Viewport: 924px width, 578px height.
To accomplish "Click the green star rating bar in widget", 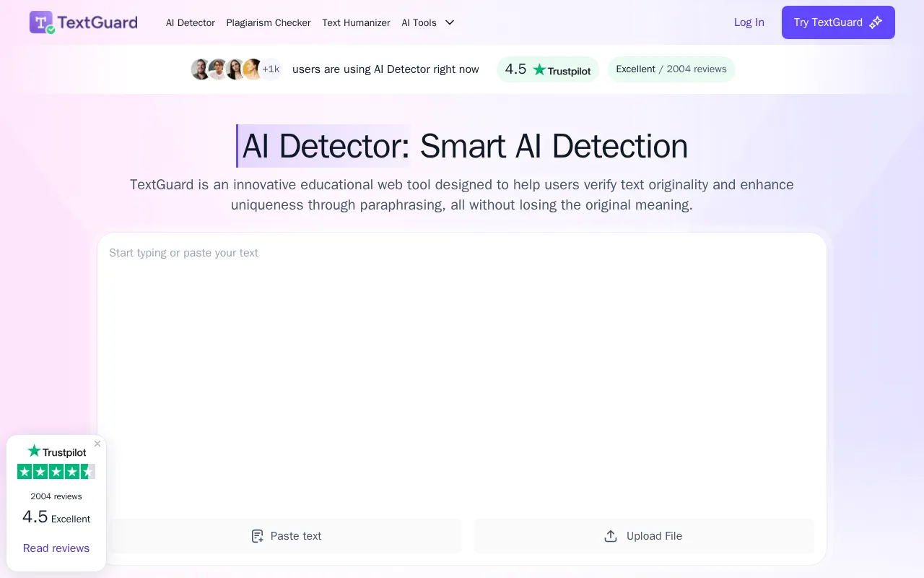I will [x=56, y=472].
